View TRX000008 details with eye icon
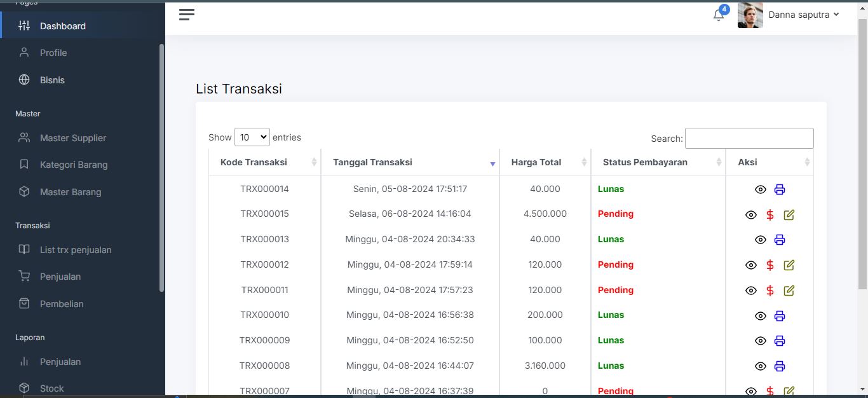Screen dimensions: 868x398 761,366
